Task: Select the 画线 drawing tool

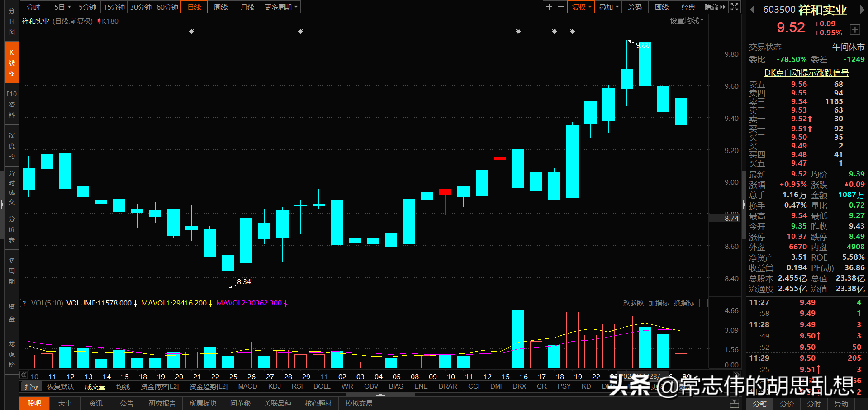Action: [661, 7]
